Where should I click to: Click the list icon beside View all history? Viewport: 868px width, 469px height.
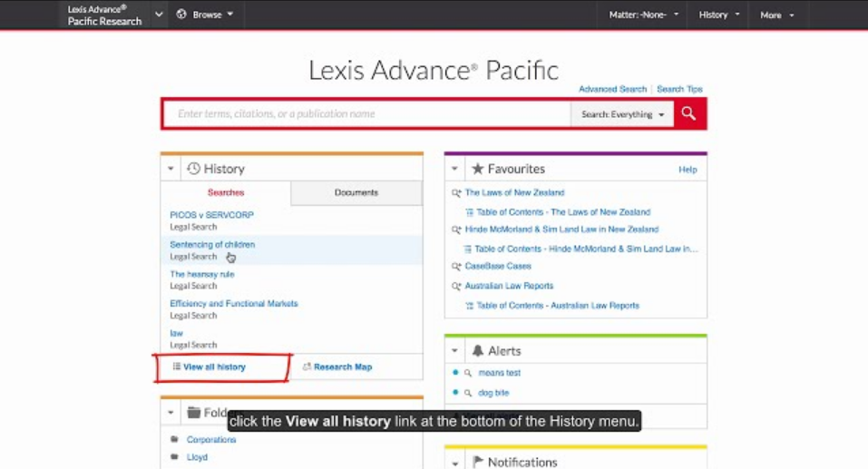176,366
